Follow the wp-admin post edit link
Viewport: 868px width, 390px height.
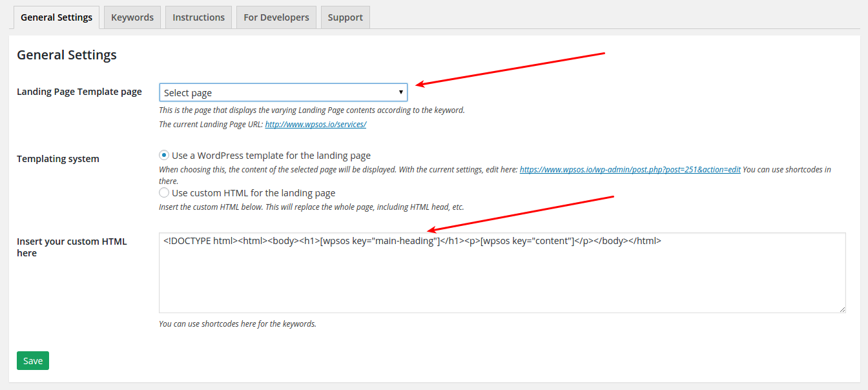point(630,170)
